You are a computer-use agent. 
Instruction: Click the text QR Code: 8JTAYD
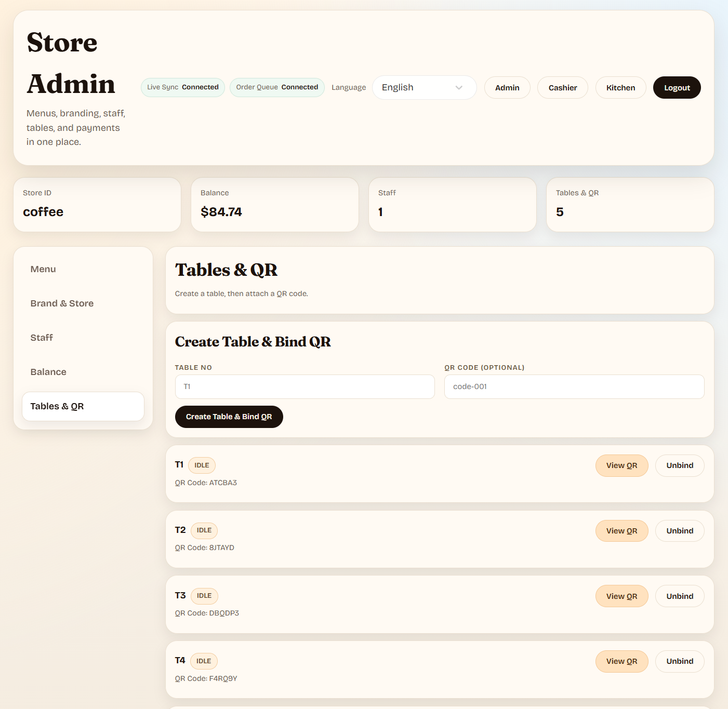click(205, 547)
